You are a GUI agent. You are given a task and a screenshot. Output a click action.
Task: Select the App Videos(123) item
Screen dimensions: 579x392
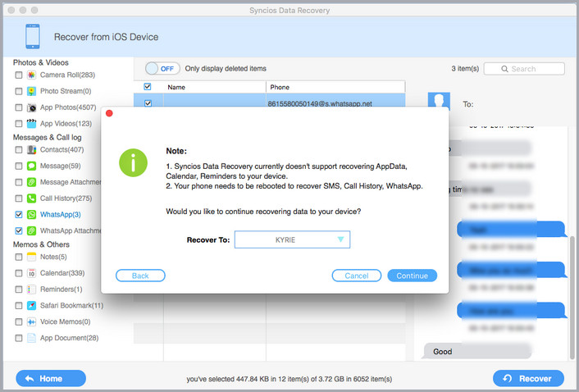(x=66, y=124)
